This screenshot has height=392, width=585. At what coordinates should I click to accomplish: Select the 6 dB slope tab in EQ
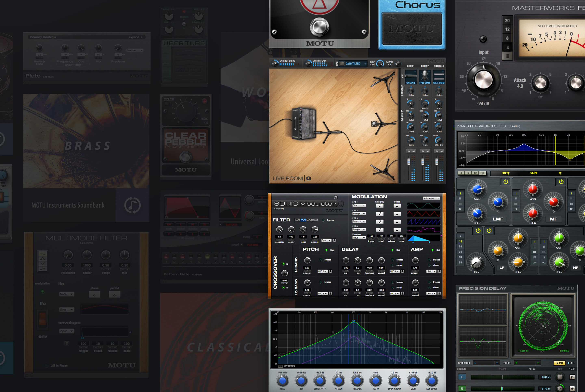point(468,173)
